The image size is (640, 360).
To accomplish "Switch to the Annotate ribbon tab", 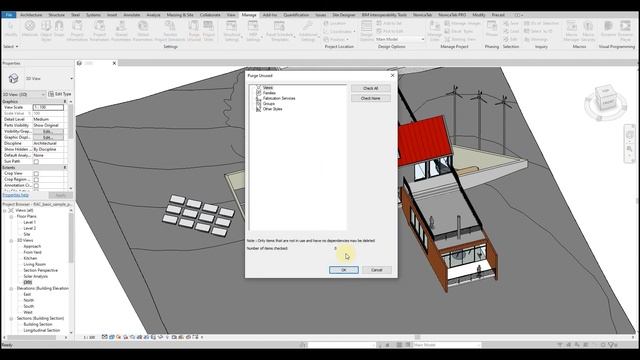I will [131, 15].
